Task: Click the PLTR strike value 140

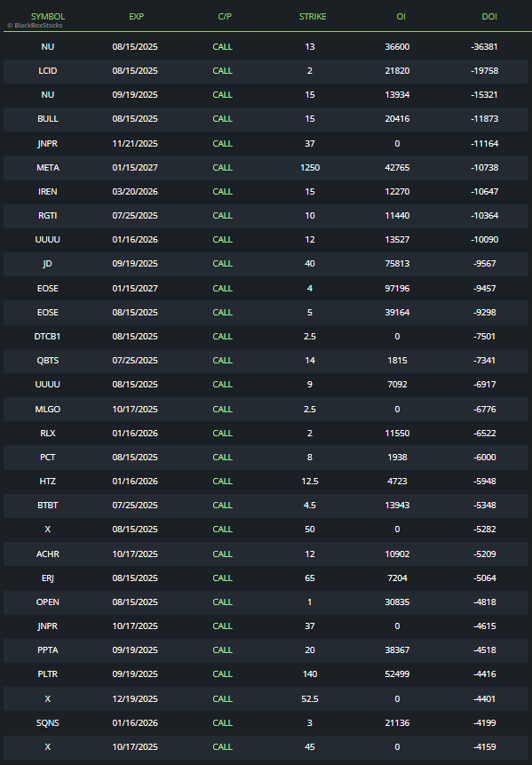Action: 310,673
